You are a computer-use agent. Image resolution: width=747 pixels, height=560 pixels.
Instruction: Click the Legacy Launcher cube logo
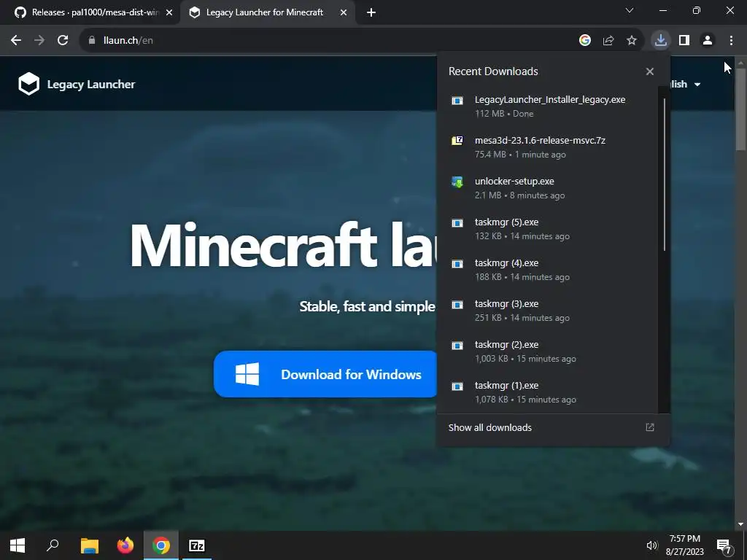(x=28, y=84)
